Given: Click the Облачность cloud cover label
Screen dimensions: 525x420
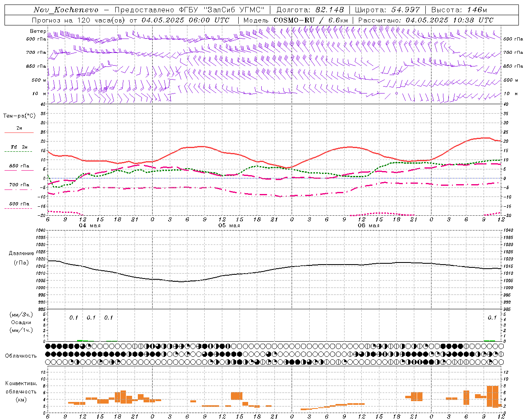Looking at the screenshot, I should [21, 356].
